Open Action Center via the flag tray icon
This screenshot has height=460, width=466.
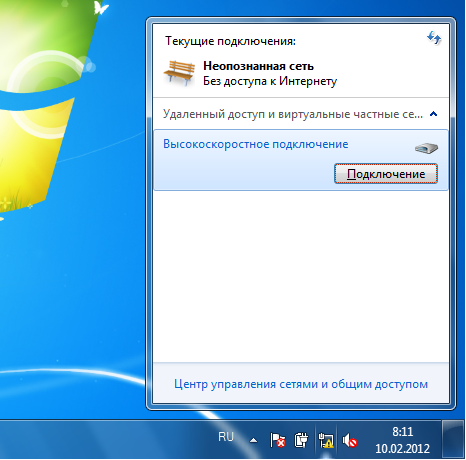(x=277, y=440)
